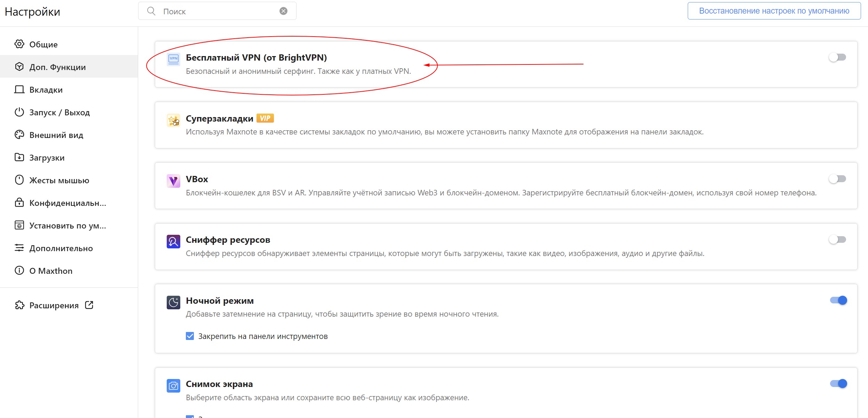Go to Вкладки settings section
The height and width of the screenshot is (418, 868).
click(x=46, y=90)
